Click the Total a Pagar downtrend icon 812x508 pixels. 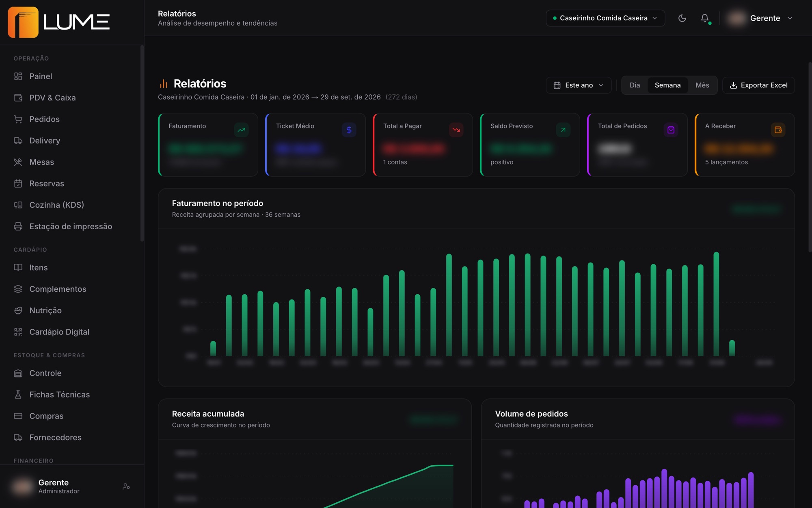click(x=456, y=130)
